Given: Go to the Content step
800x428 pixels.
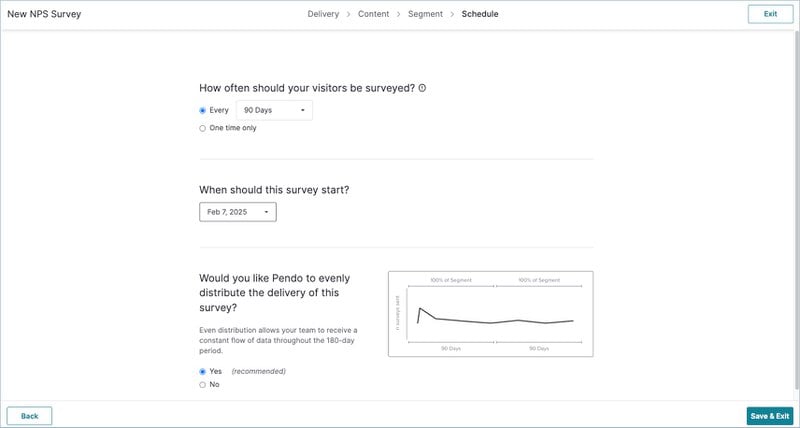Looking at the screenshot, I should [x=375, y=14].
